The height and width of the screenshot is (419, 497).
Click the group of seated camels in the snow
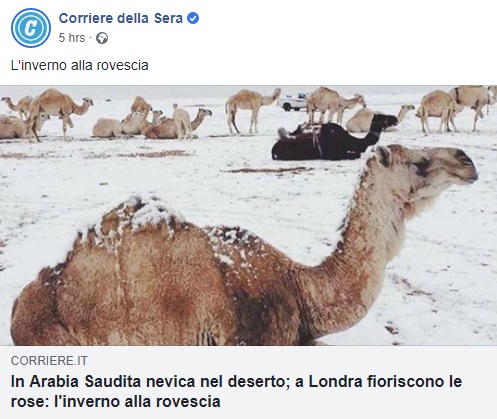(152, 122)
